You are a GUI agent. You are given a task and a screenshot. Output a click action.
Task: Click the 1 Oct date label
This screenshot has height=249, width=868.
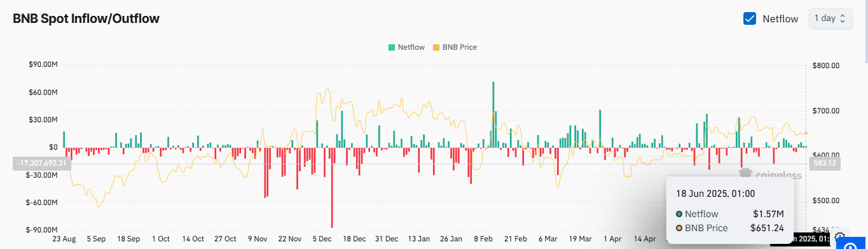click(x=160, y=239)
